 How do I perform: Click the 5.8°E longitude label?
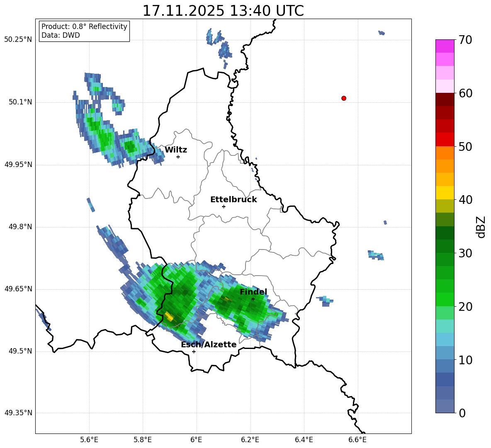click(143, 440)
